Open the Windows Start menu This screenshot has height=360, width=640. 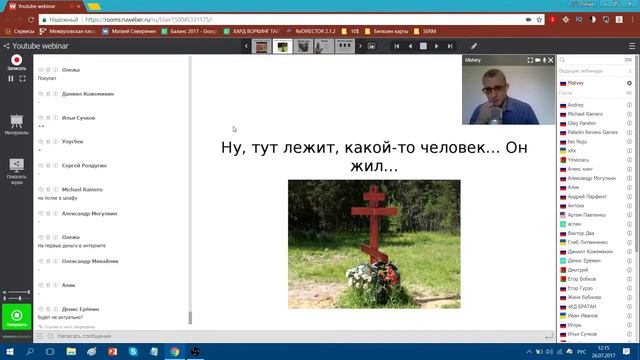point(10,351)
